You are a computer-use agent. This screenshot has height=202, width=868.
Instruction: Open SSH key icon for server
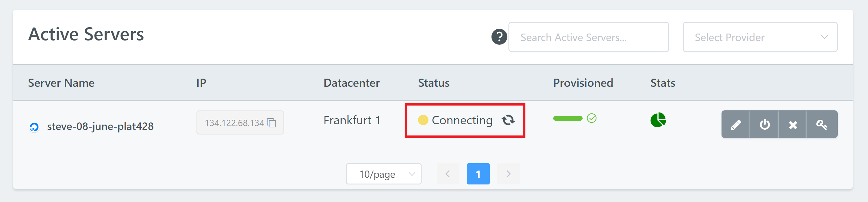[x=821, y=124]
